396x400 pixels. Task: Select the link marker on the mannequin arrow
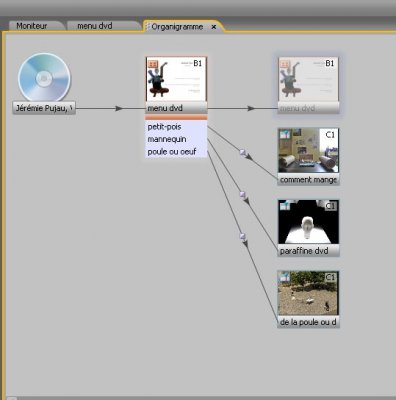pyautogui.click(x=243, y=195)
